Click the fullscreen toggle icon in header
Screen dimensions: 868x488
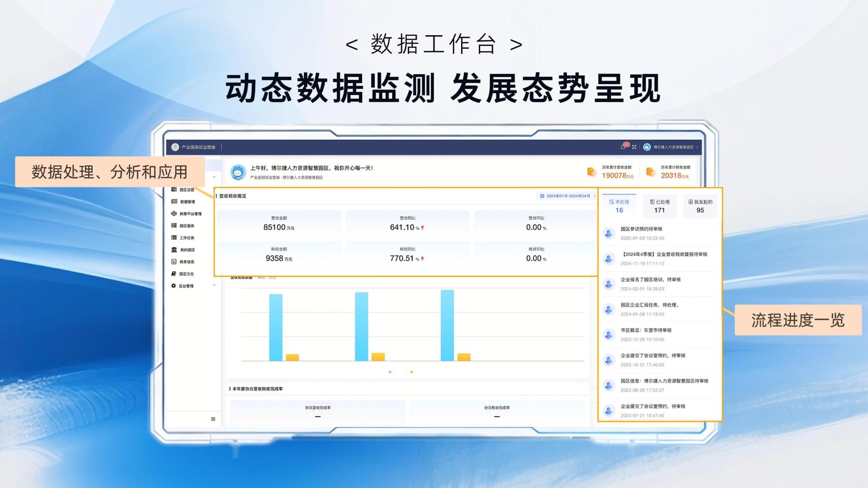click(634, 147)
